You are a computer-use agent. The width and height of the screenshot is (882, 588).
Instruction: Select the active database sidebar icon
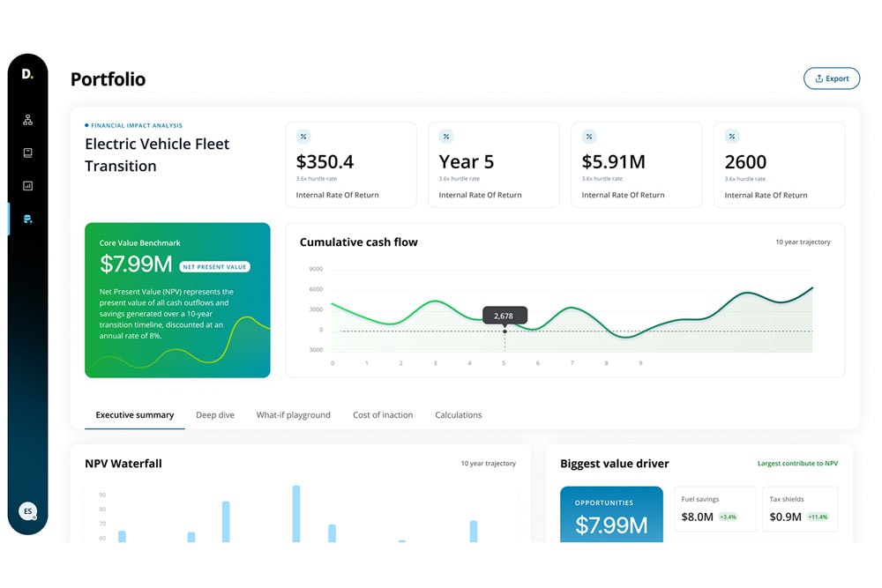[x=27, y=219]
